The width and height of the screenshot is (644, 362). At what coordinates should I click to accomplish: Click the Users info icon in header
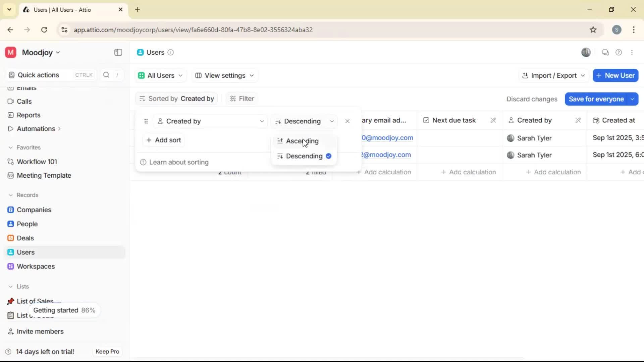click(x=171, y=53)
